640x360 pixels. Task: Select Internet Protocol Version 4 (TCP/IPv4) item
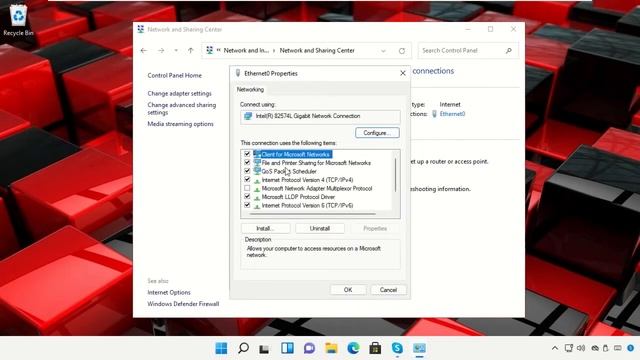tap(307, 180)
